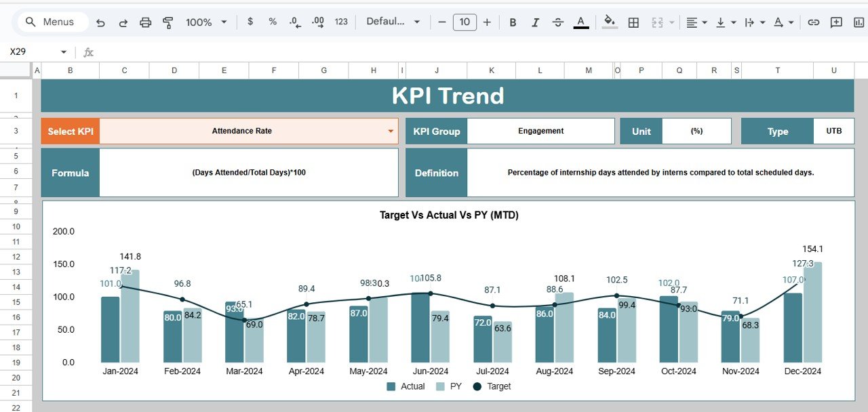Open the fill color tool
The height and width of the screenshot is (412, 868).
pos(609,22)
